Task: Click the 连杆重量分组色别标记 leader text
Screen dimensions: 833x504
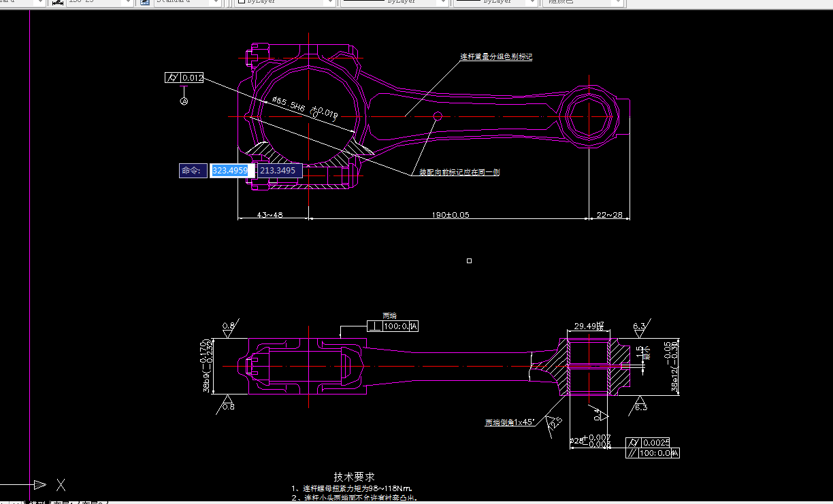Action: tap(496, 56)
